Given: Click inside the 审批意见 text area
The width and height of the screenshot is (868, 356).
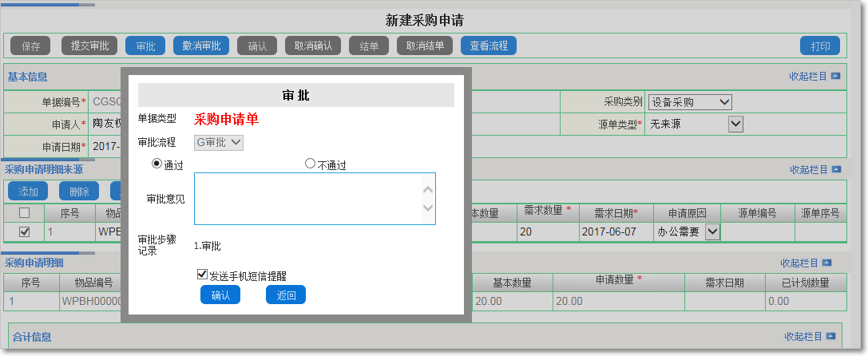Looking at the screenshot, I should coord(315,199).
